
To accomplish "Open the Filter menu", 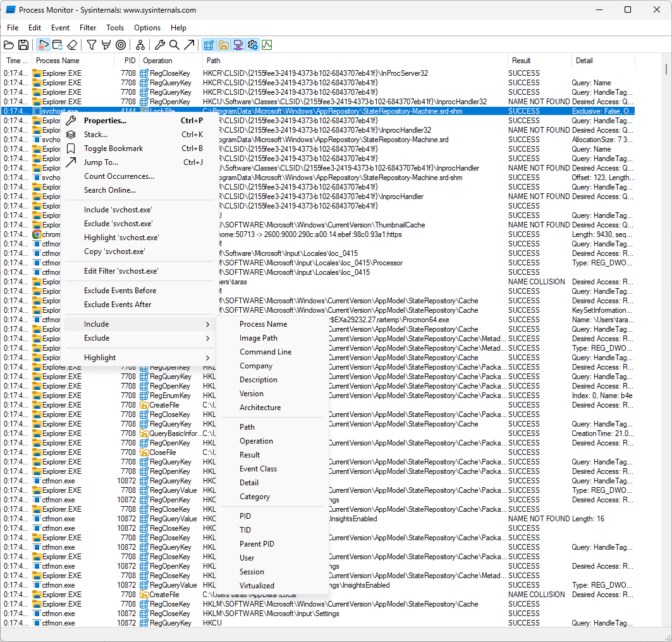I will (88, 27).
